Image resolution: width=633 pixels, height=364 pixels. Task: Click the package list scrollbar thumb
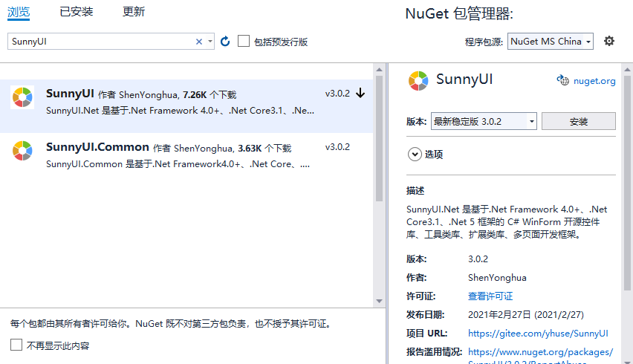[379, 138]
